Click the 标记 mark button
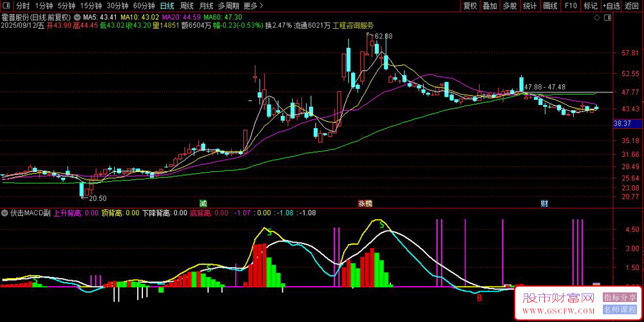644x322 pixels. pyautogui.click(x=591, y=6)
